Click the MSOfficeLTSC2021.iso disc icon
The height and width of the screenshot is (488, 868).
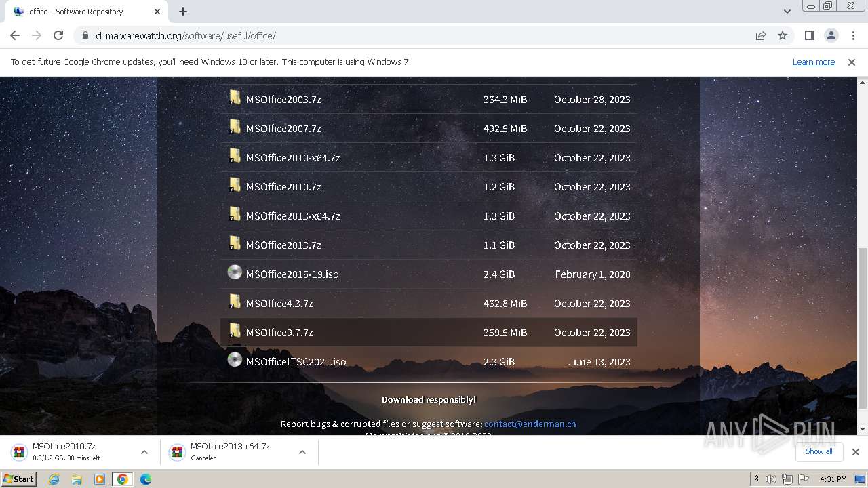(235, 360)
